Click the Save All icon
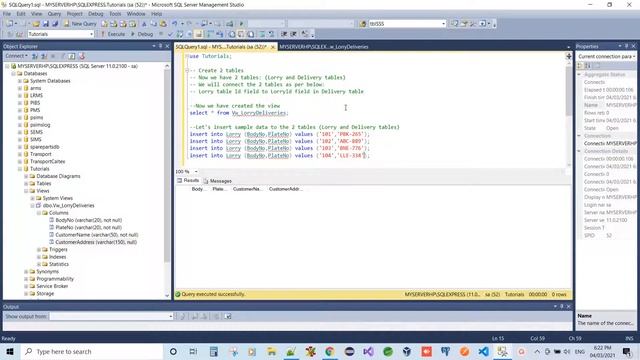Viewport: 640px width, 360px height. (55, 24)
